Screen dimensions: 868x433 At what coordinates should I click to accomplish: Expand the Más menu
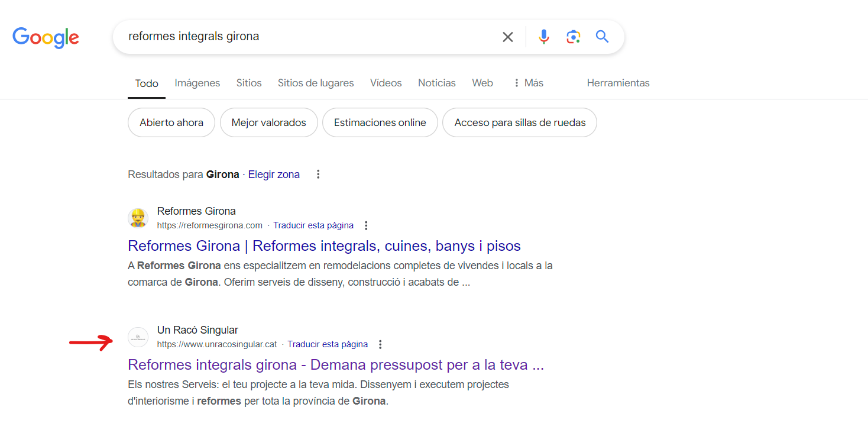528,83
